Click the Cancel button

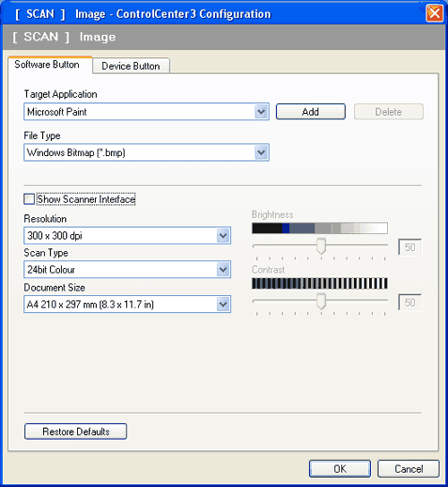(x=409, y=469)
